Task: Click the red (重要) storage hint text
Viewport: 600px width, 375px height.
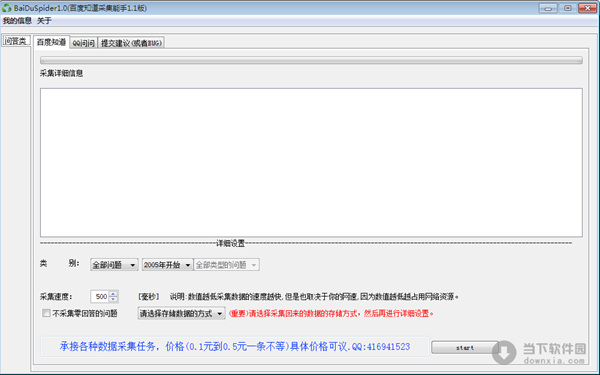Action: coord(331,313)
